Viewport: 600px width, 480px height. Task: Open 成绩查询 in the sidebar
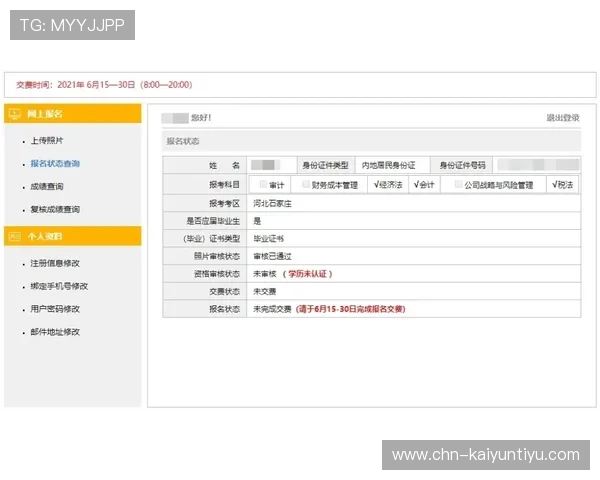[47, 186]
